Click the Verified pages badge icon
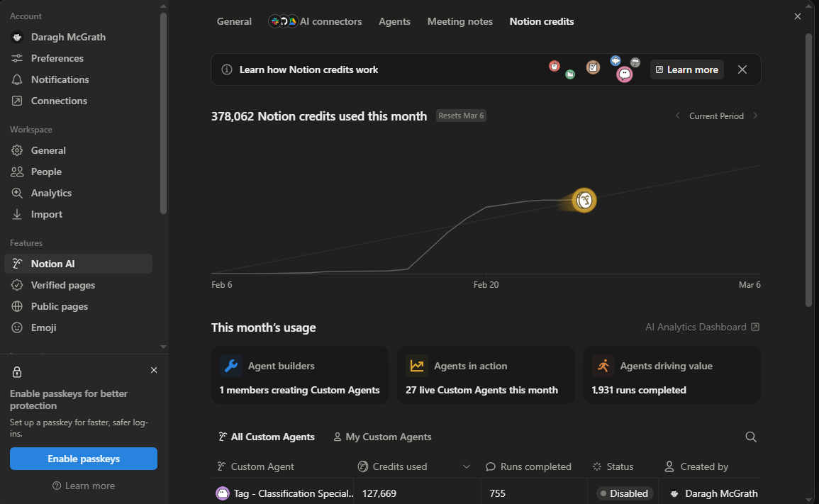Image resolution: width=819 pixels, height=504 pixels. [17, 285]
